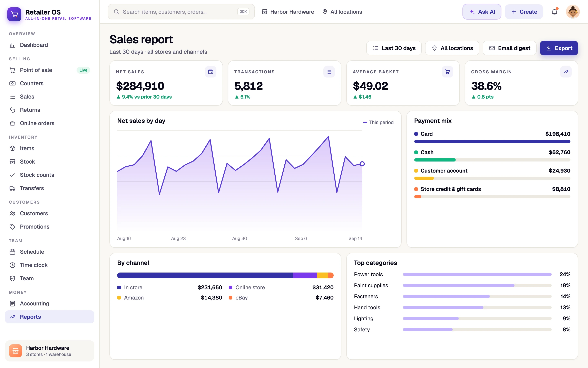
Task: Click the Online orders bag icon
Action: (12, 123)
